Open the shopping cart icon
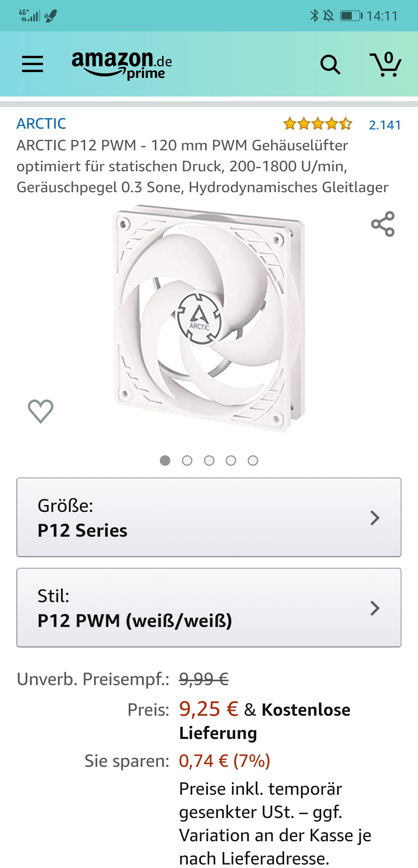418x868 pixels. pos(385,64)
